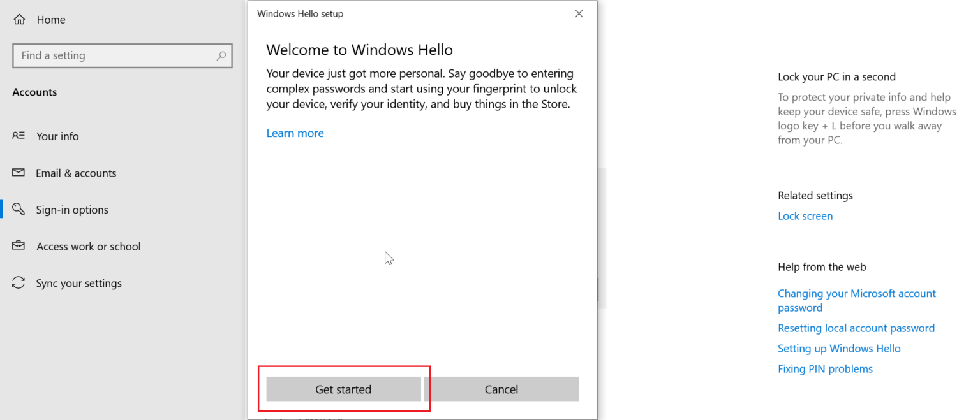Click the Find a setting search box
The image size is (980, 420).
click(122, 55)
